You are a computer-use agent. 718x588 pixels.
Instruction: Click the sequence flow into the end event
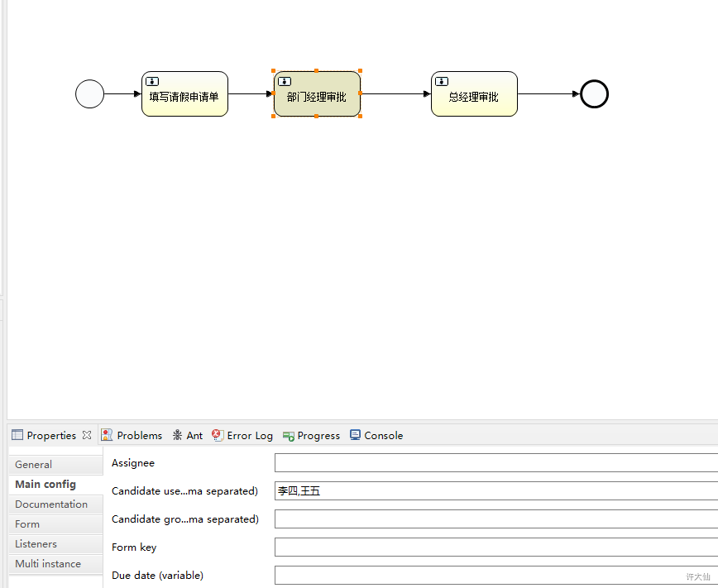(x=548, y=94)
